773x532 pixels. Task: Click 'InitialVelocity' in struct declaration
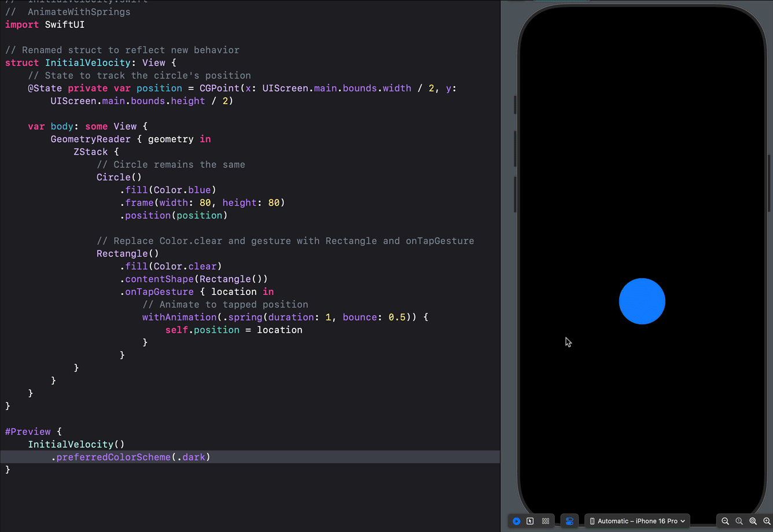click(x=88, y=62)
